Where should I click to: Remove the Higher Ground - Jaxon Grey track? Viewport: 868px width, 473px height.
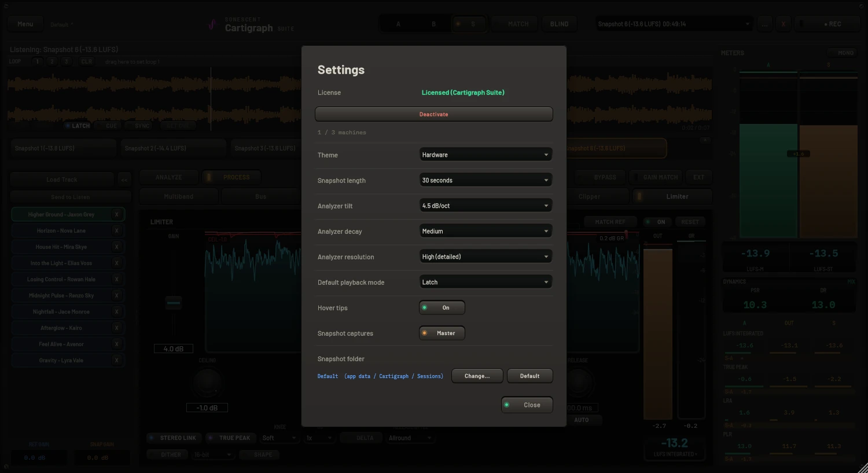pos(116,214)
